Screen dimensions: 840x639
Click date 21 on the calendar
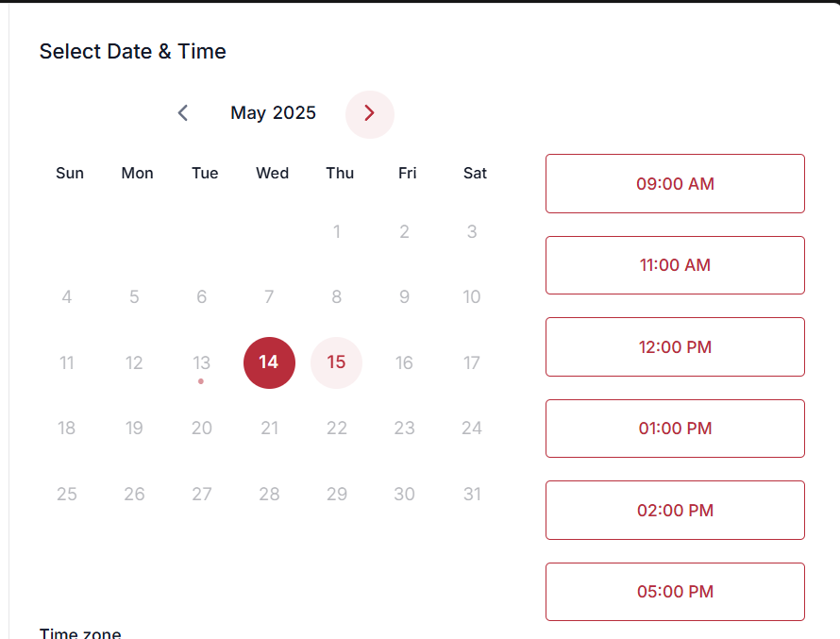point(270,429)
